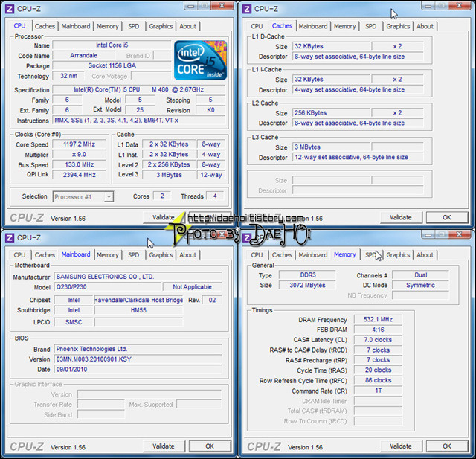Go to the Mainboard tab in the Timings window

click(x=313, y=255)
